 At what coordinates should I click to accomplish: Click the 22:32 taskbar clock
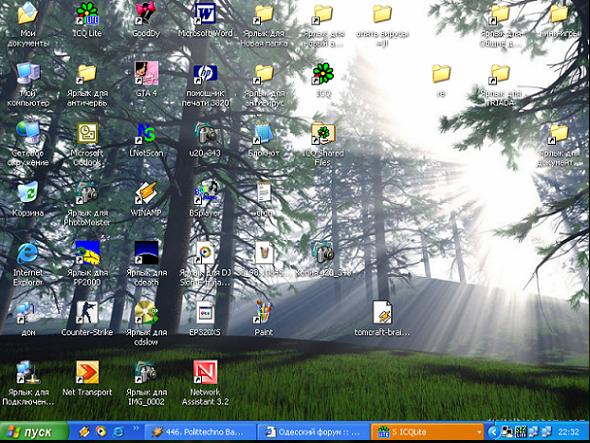[568, 432]
